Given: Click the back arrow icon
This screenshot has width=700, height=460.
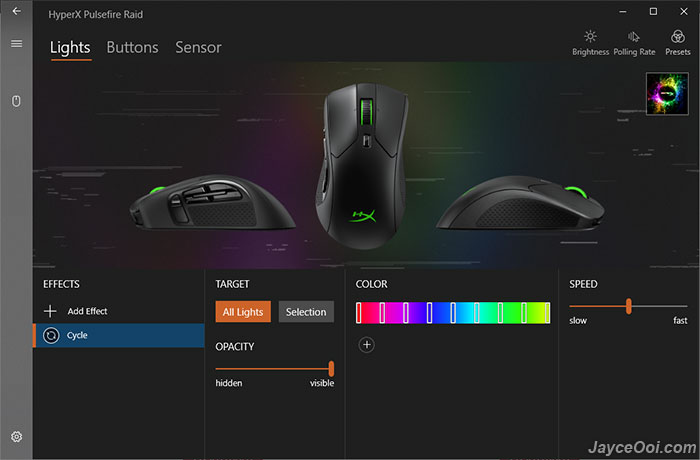Looking at the screenshot, I should [x=17, y=11].
